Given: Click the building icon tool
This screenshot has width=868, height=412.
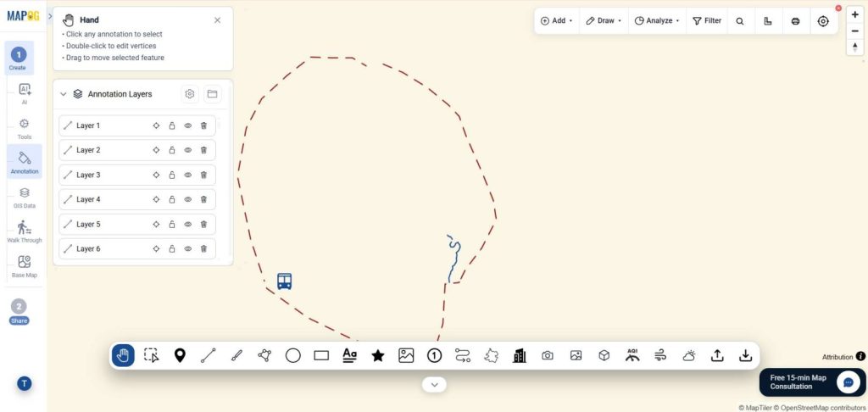Looking at the screenshot, I should coord(520,355).
